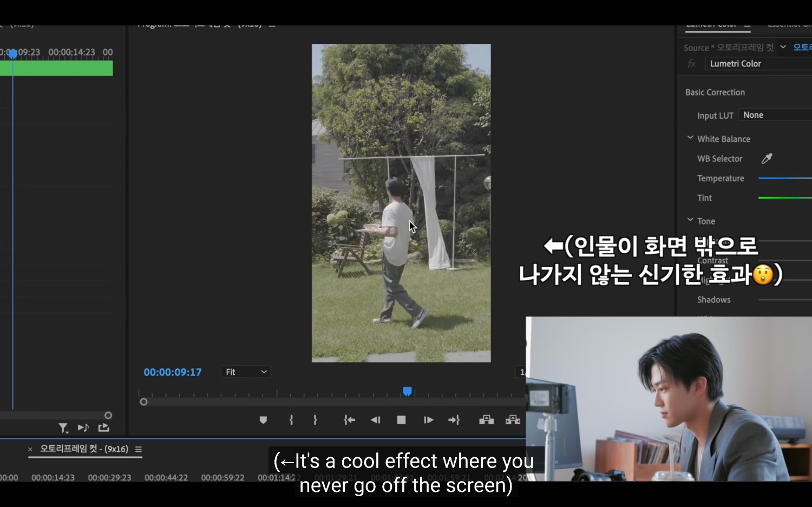Click the blue 00:00:09:17 timecode field
This screenshot has height=507, width=812.
173,372
